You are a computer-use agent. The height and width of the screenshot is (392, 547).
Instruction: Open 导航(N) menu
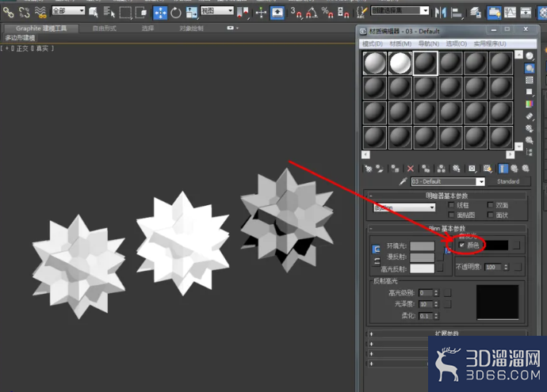(x=429, y=44)
